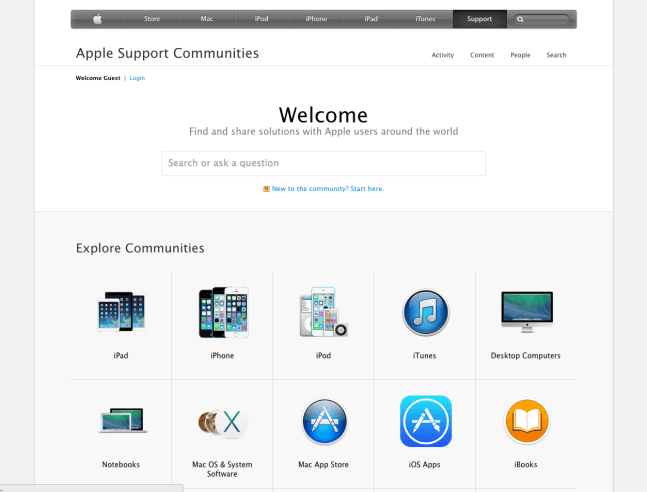Click the 'iOS Apps' label

click(425, 464)
